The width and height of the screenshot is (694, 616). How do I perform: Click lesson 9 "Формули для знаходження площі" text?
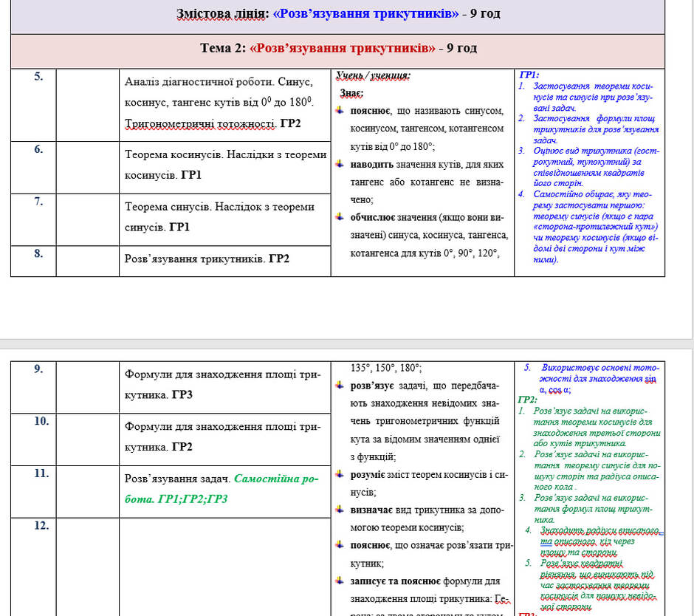point(211,374)
